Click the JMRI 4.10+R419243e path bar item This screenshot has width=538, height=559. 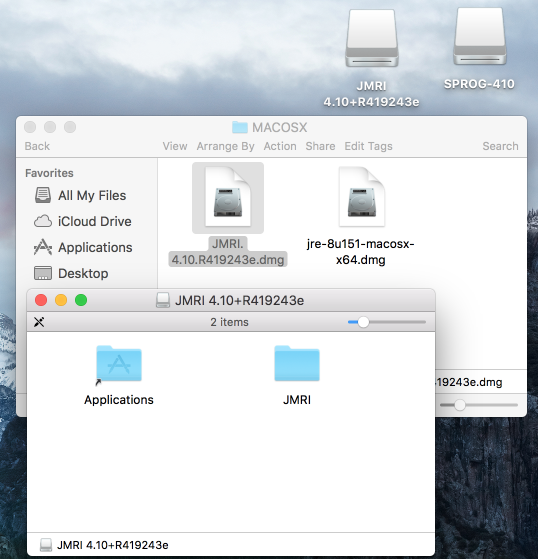[104, 545]
